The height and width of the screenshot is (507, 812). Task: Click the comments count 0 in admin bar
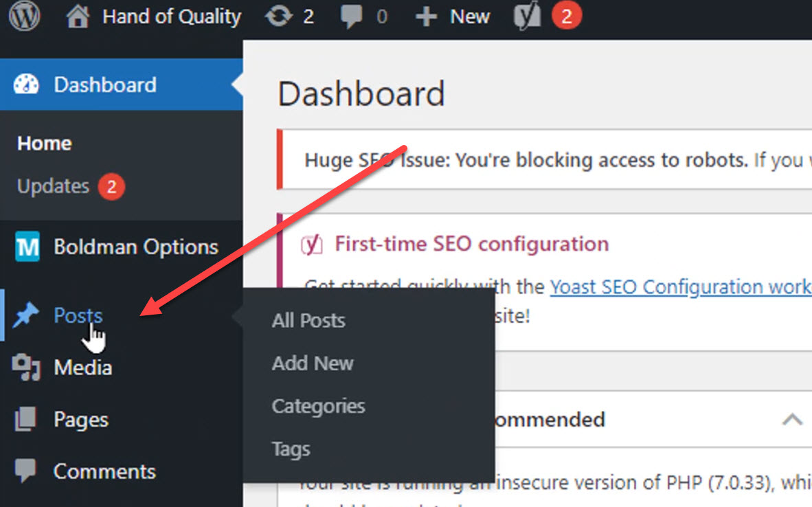[382, 16]
